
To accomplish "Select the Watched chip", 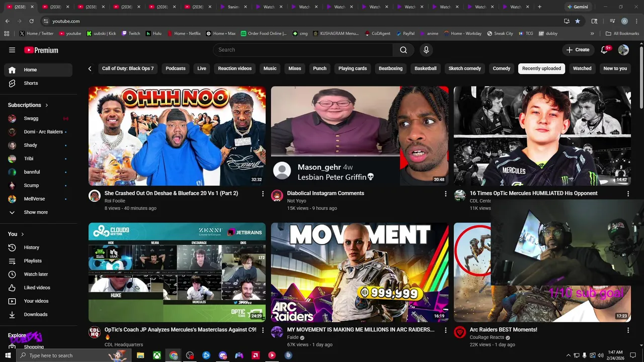I will click(x=582, y=68).
